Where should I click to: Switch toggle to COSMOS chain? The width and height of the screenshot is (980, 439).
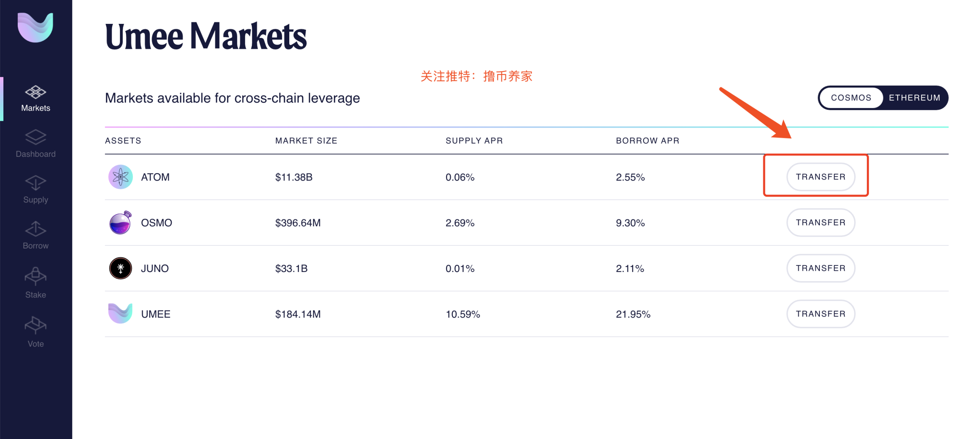tap(850, 98)
